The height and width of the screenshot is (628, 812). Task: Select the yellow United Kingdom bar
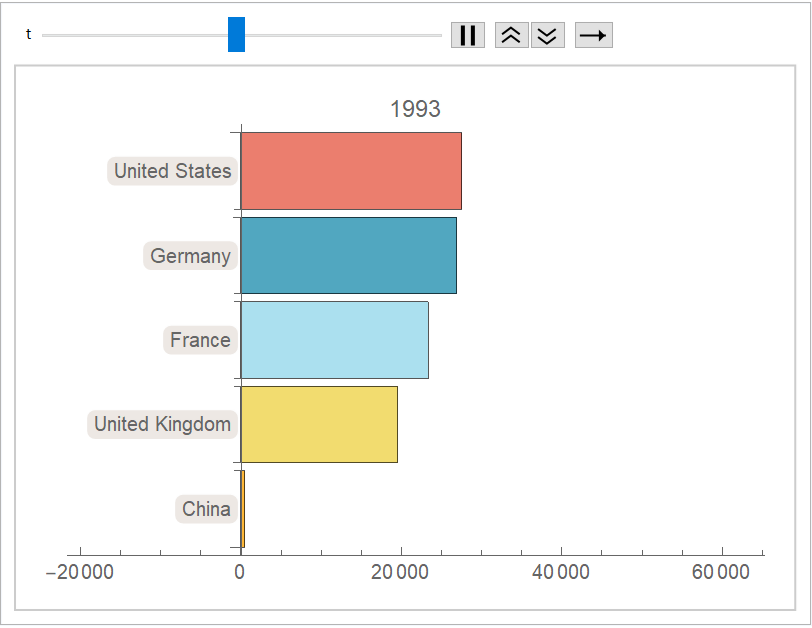(x=318, y=424)
